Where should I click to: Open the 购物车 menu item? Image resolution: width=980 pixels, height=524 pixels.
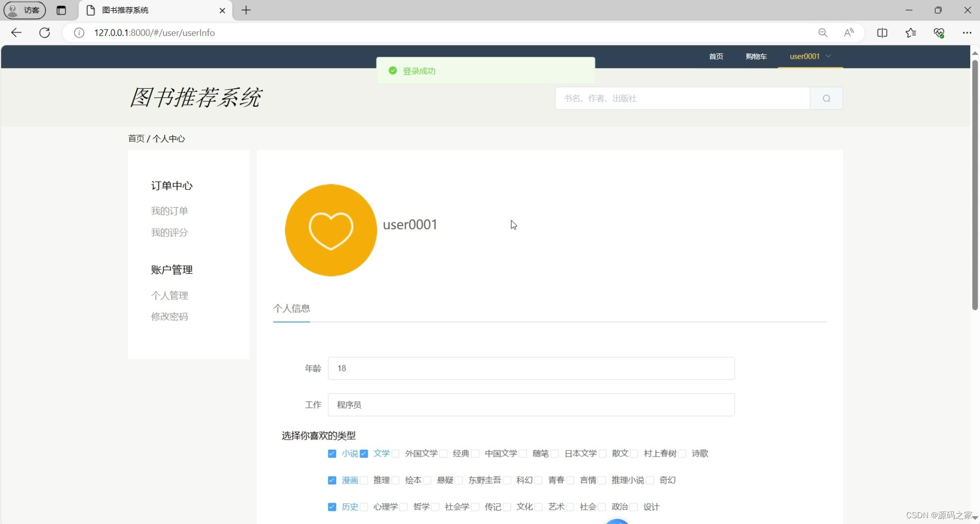pyautogui.click(x=755, y=56)
